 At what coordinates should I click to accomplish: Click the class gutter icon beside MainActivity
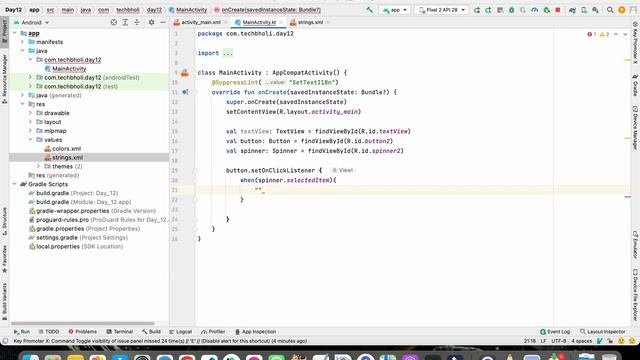pyautogui.click(x=185, y=73)
